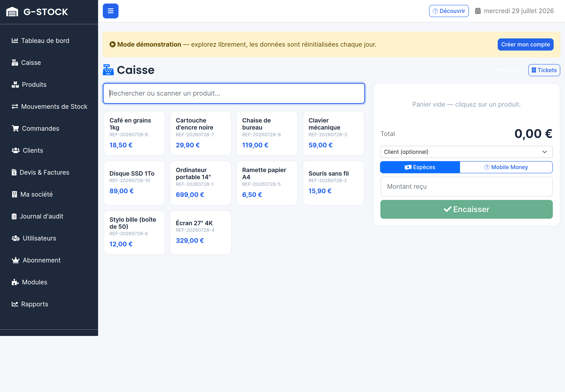Image resolution: width=565 pixels, height=392 pixels.
Task: Click the Ma société building icon
Action: (14, 194)
